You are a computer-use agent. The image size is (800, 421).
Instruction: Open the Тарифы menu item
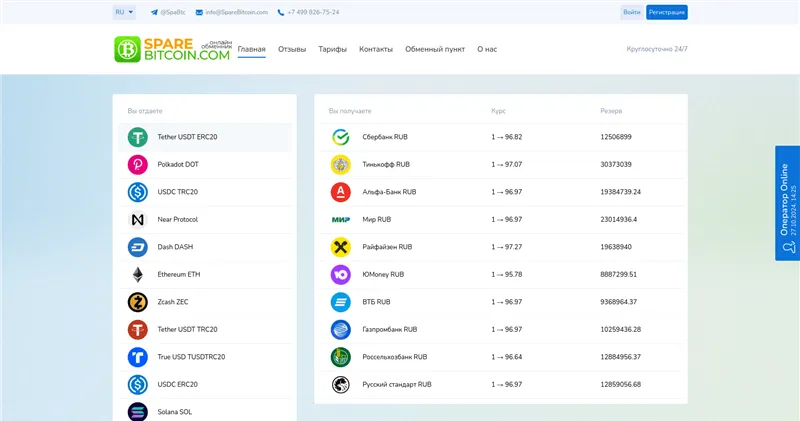click(x=333, y=49)
